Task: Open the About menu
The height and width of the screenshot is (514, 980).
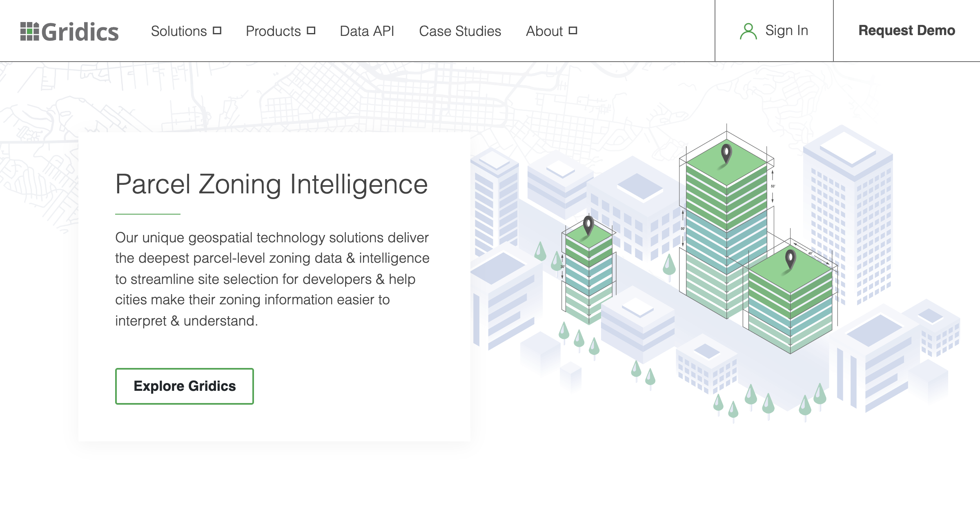Action: coord(544,31)
